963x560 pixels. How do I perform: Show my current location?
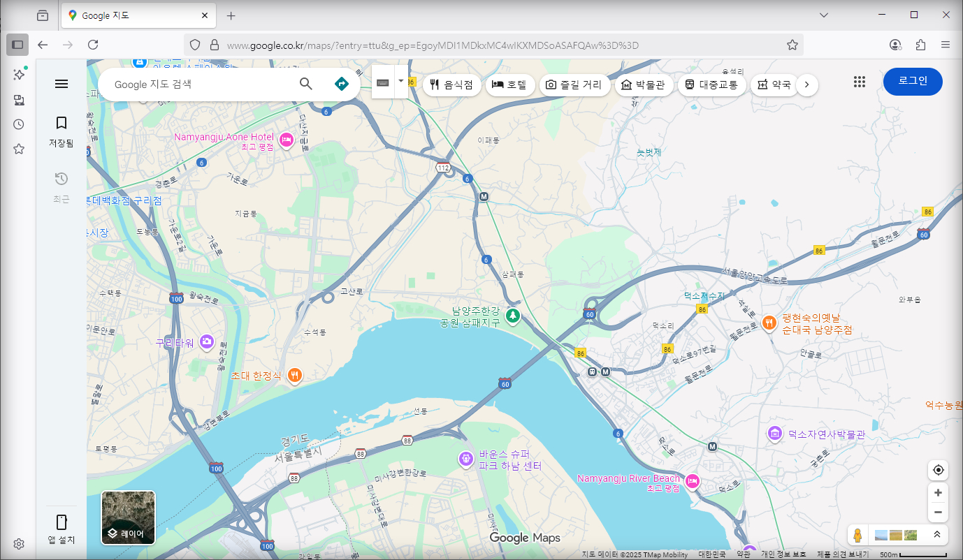tap(938, 470)
